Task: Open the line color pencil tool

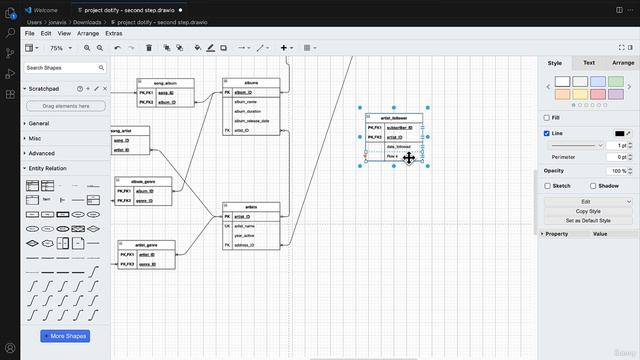Action: pyautogui.click(x=211, y=48)
